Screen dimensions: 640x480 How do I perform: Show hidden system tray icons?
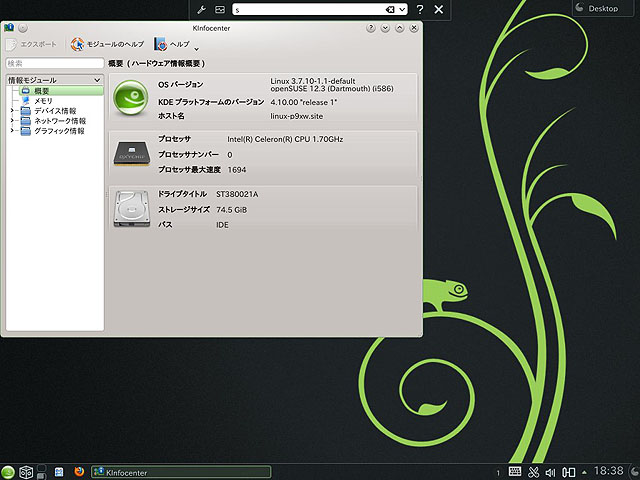pos(584,472)
